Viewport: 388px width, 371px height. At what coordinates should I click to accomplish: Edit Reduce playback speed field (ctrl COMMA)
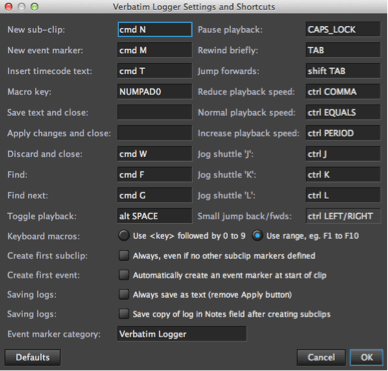343,91
